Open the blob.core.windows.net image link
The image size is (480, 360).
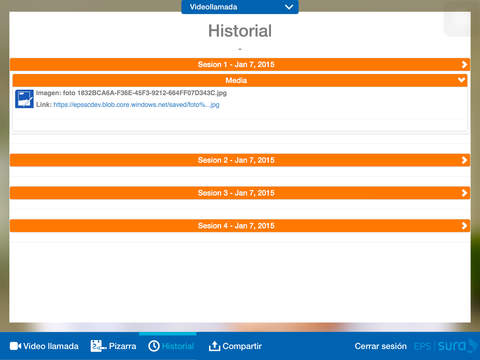pos(136,105)
